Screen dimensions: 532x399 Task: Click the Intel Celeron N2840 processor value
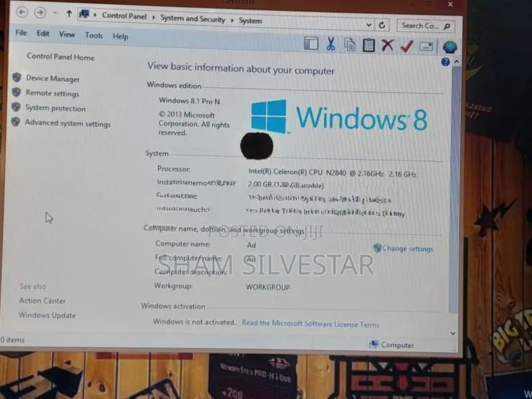coord(332,173)
